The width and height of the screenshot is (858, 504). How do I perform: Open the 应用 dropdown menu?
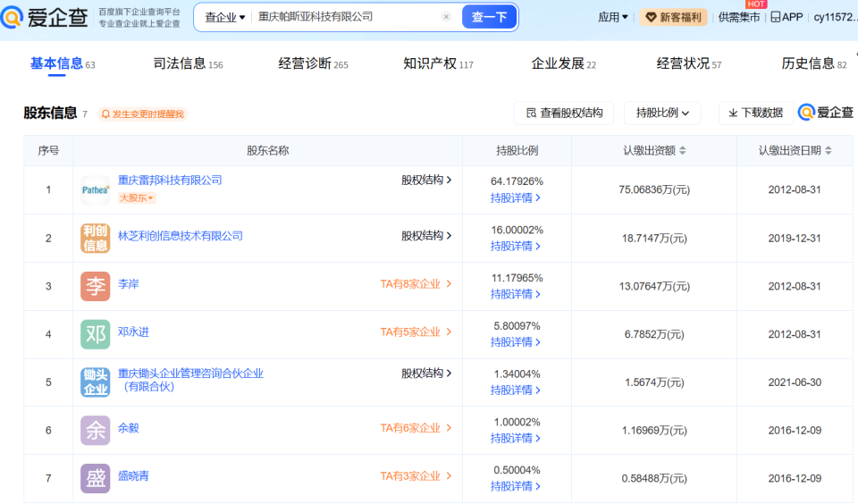612,17
